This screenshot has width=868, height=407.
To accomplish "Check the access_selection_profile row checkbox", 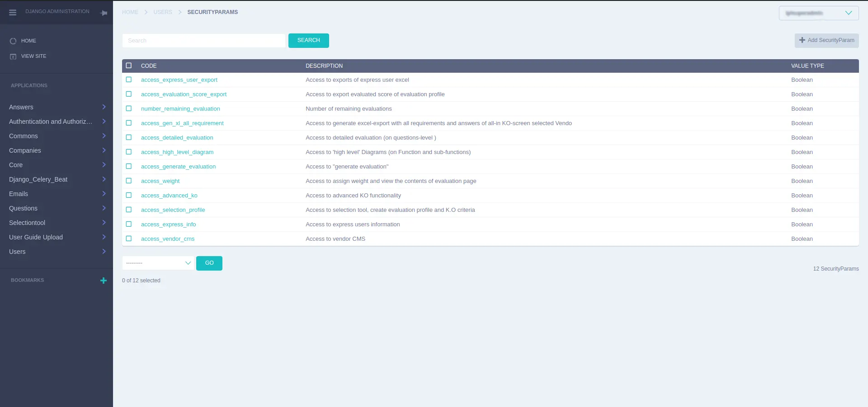I will pyautogui.click(x=129, y=210).
